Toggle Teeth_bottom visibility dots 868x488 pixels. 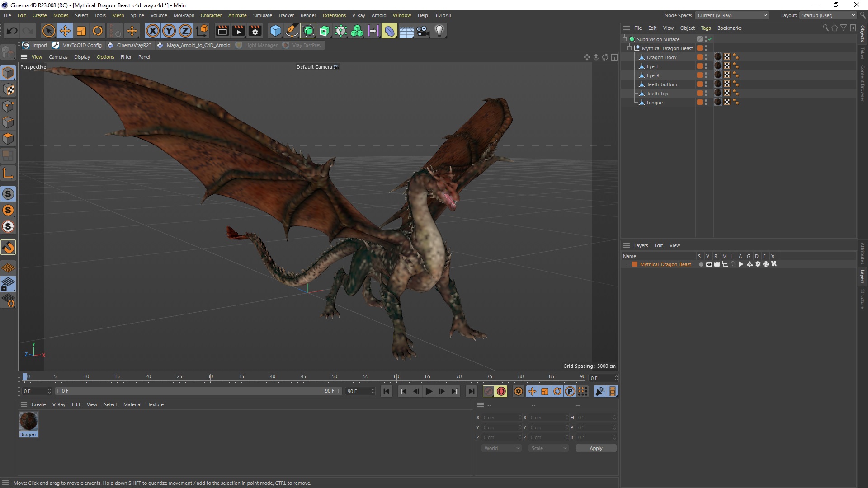706,84
